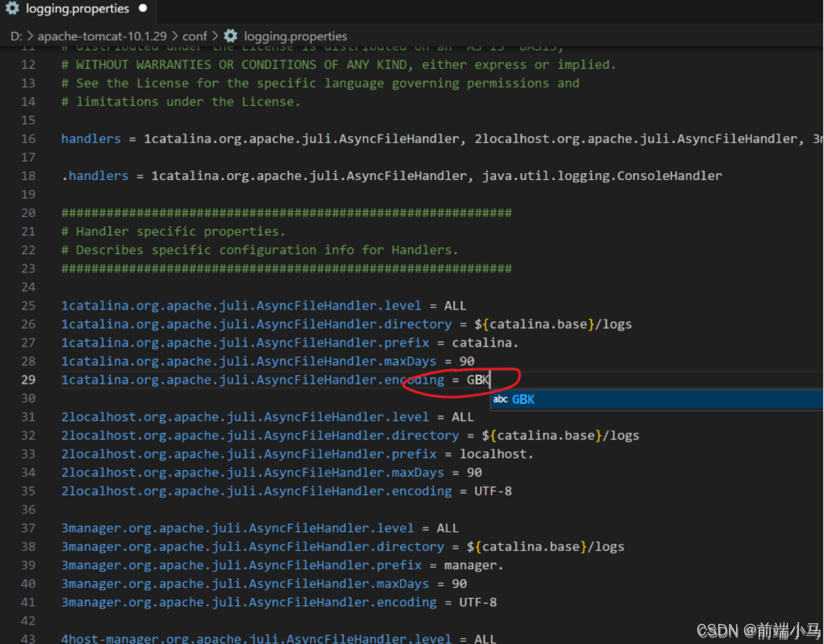This screenshot has height=644, width=824.
Task: Open apache-tomcat-10.1.29 breadcrumb folder
Action: 102,36
